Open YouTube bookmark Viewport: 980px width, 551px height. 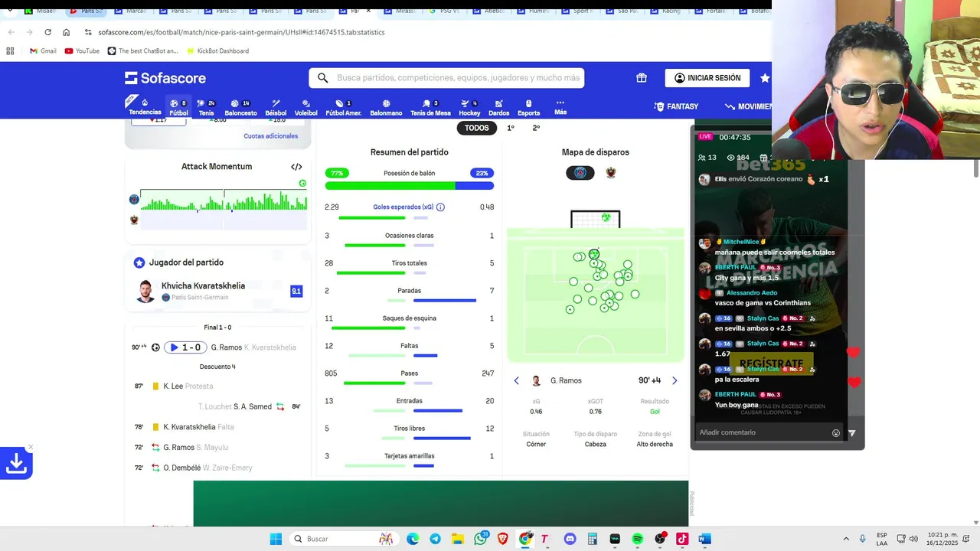[x=82, y=51]
